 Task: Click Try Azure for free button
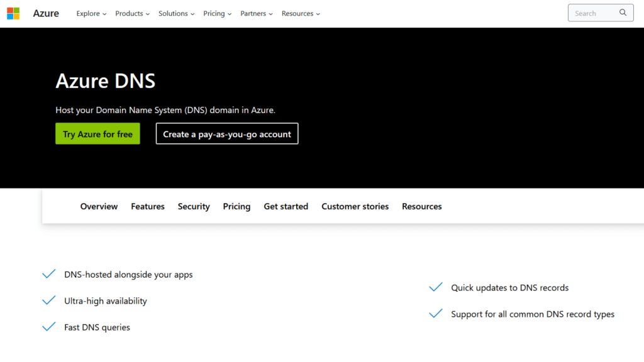(x=97, y=134)
